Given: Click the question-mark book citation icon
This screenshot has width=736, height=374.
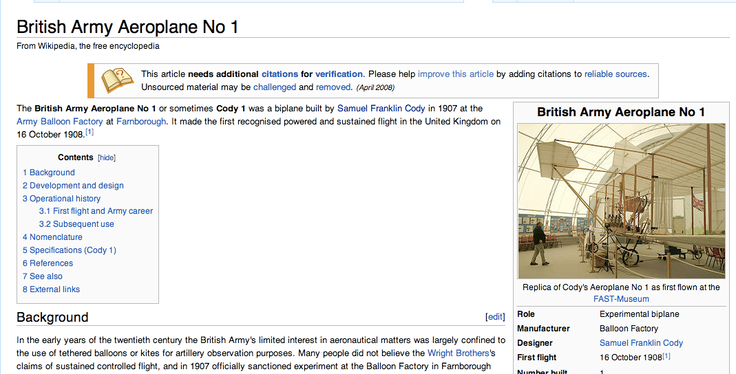Looking at the screenshot, I should pos(117,80).
